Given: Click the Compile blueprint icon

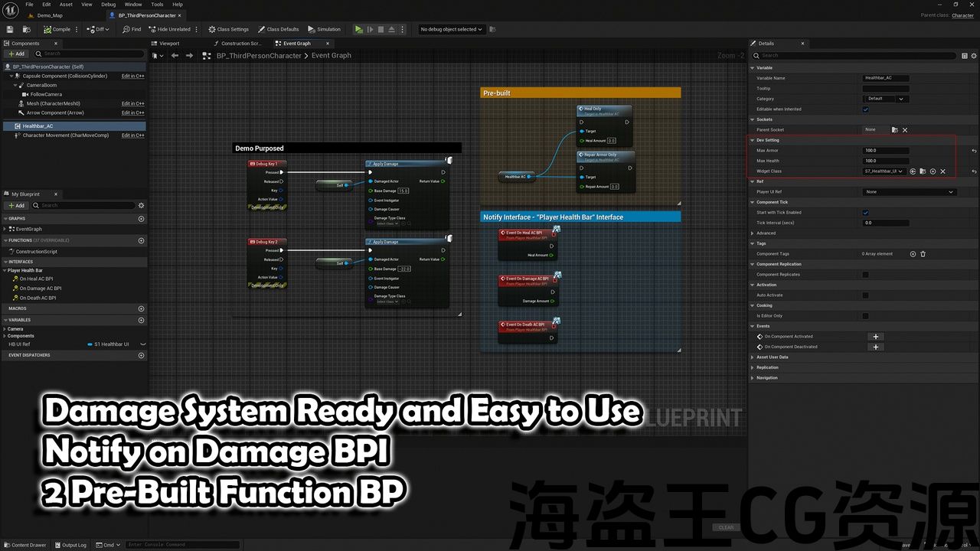Looking at the screenshot, I should [47, 29].
